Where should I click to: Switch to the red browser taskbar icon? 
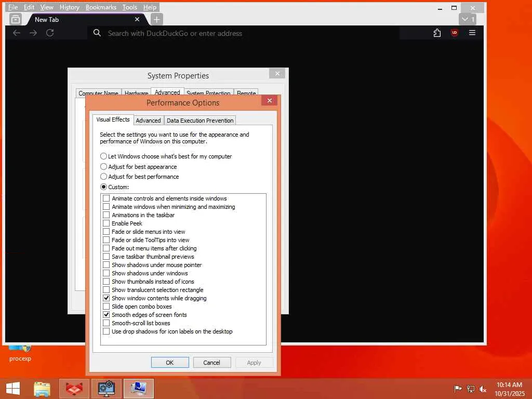(x=74, y=389)
